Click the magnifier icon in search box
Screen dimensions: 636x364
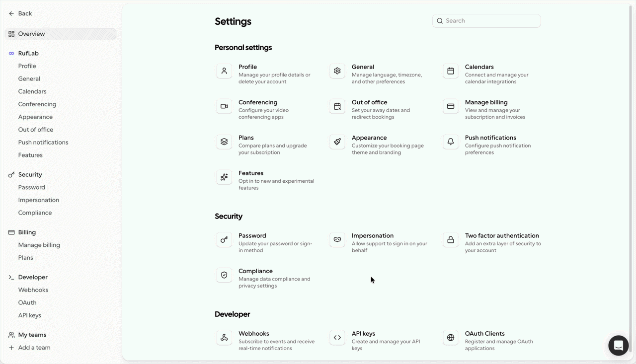440,21
